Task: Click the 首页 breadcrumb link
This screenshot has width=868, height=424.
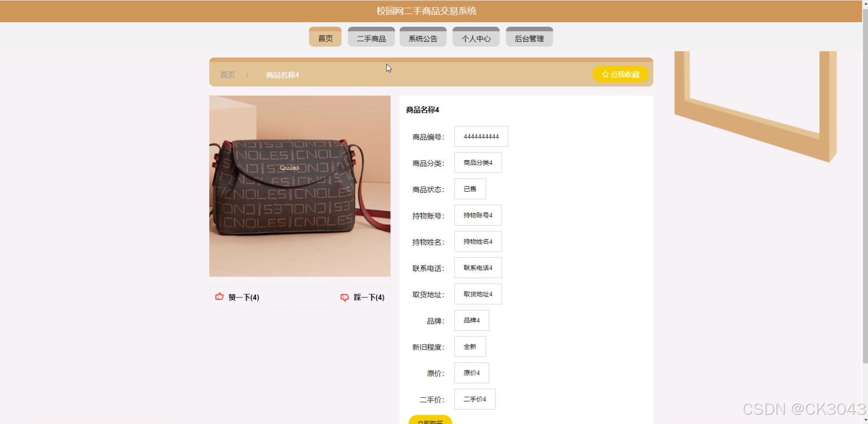Action: tap(227, 75)
